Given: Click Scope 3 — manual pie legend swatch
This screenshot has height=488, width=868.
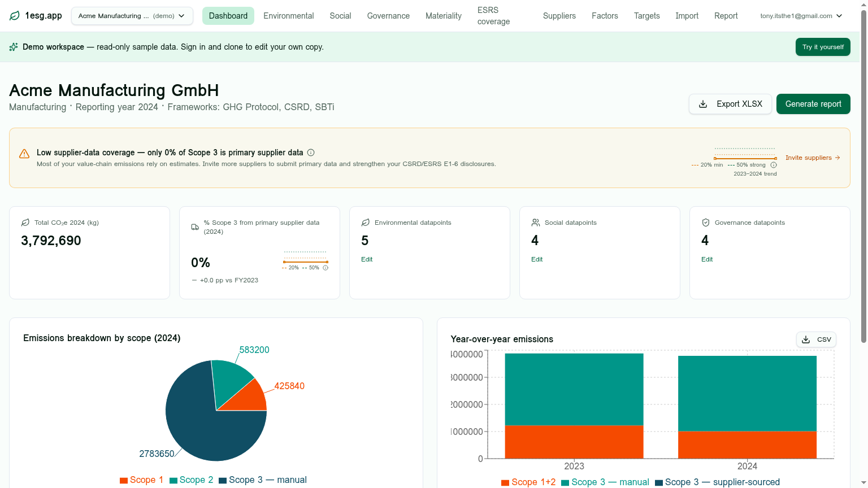Looking at the screenshot, I should point(223,481).
